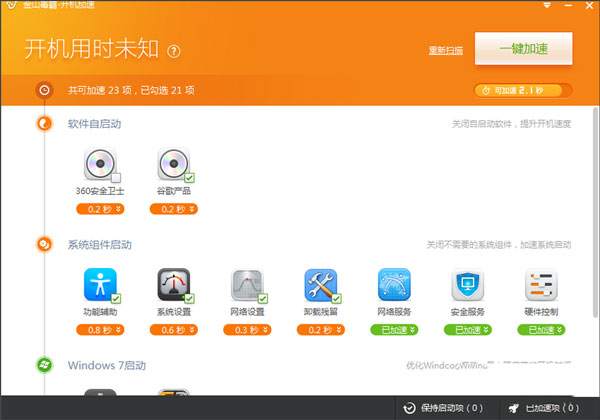Viewport: 600px width, 420px height.
Task: Uncheck the 谷歌产品 checkbox
Action: click(189, 178)
